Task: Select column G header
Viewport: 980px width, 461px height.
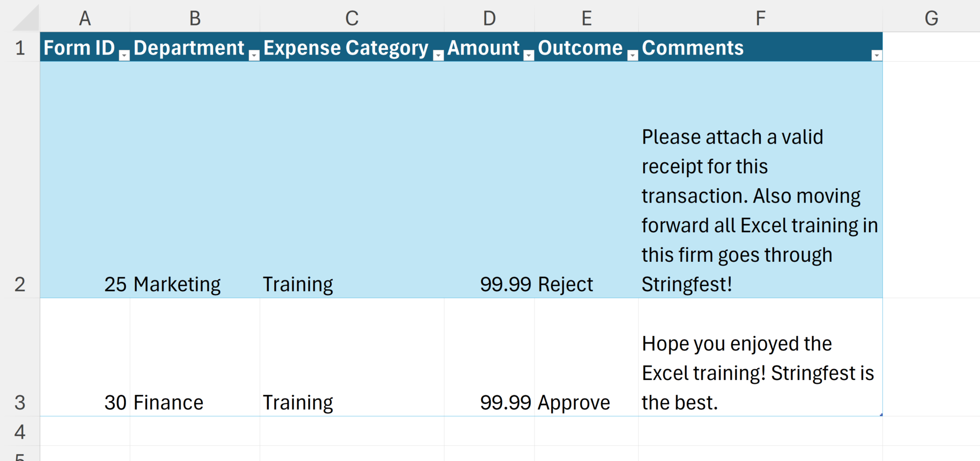Action: 931,18
